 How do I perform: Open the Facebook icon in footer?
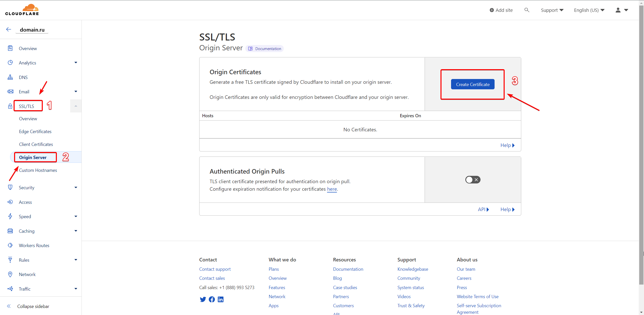[x=212, y=299]
